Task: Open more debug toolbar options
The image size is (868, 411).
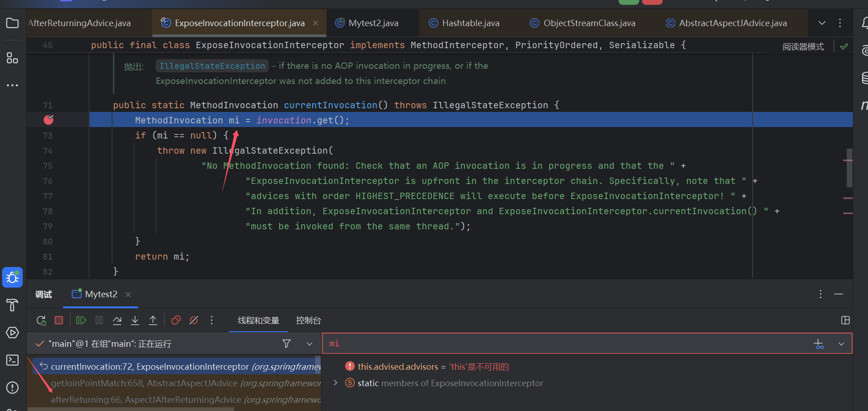Action: 212,320
